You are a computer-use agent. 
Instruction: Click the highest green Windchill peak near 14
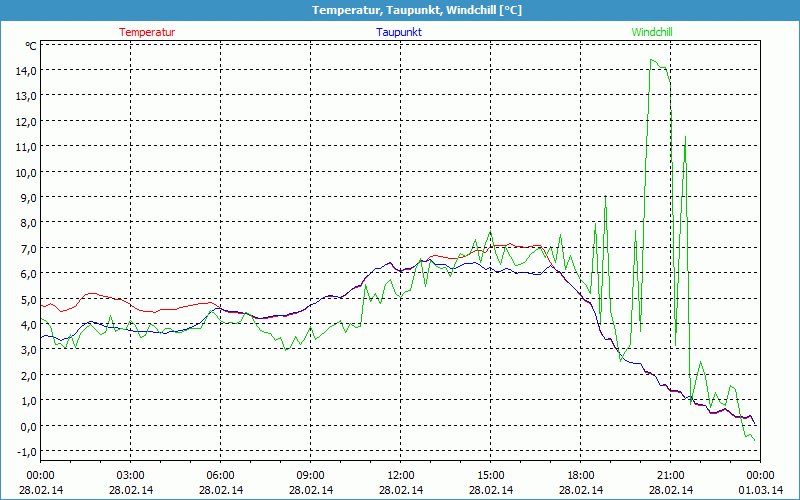[651, 60]
